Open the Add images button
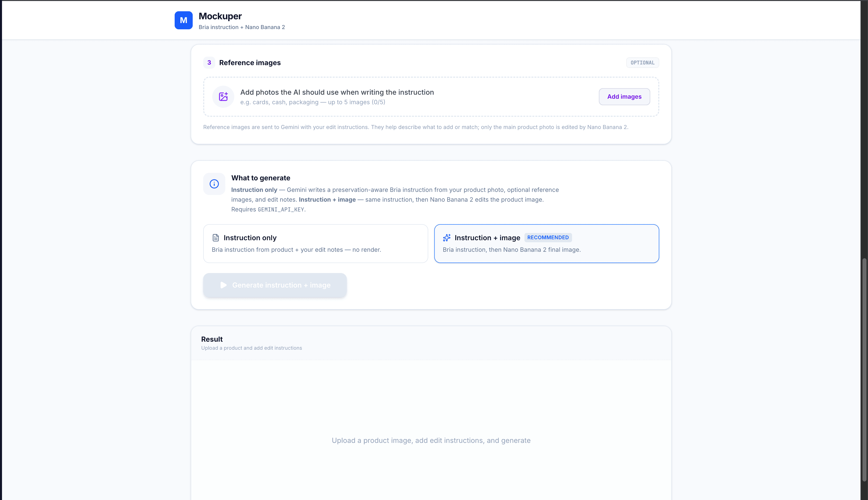The height and width of the screenshot is (500, 868). [624, 96]
